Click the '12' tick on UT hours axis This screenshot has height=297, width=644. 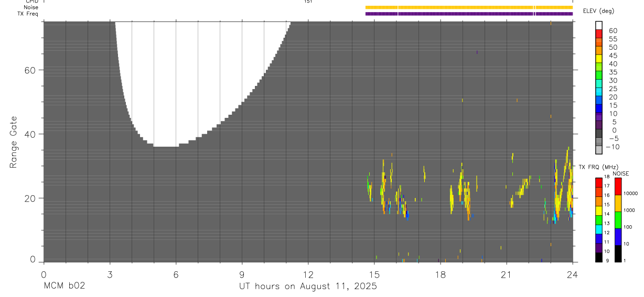pos(308,274)
